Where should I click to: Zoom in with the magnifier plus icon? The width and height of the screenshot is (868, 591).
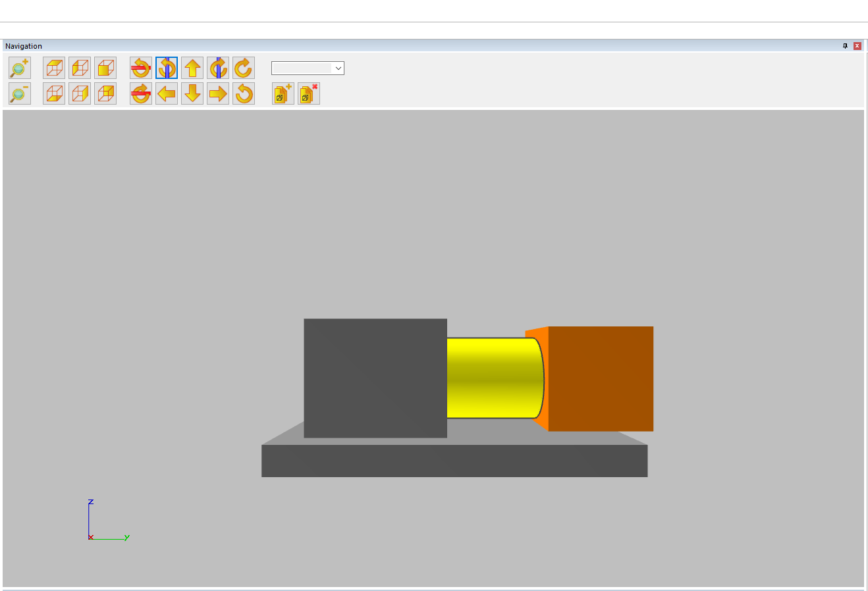(20, 68)
